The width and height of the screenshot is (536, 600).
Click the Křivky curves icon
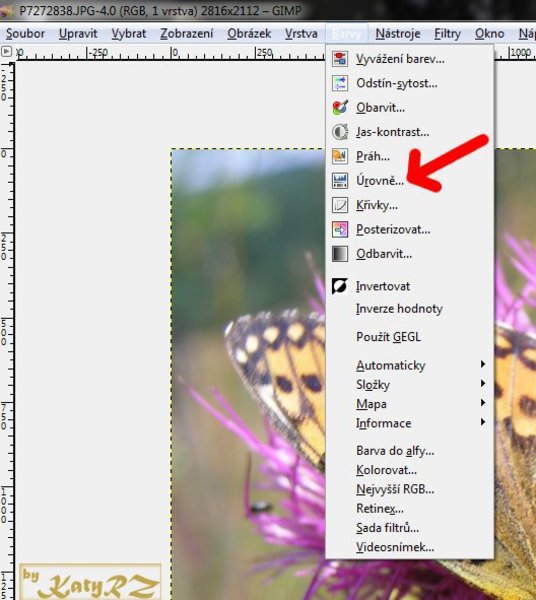340,205
